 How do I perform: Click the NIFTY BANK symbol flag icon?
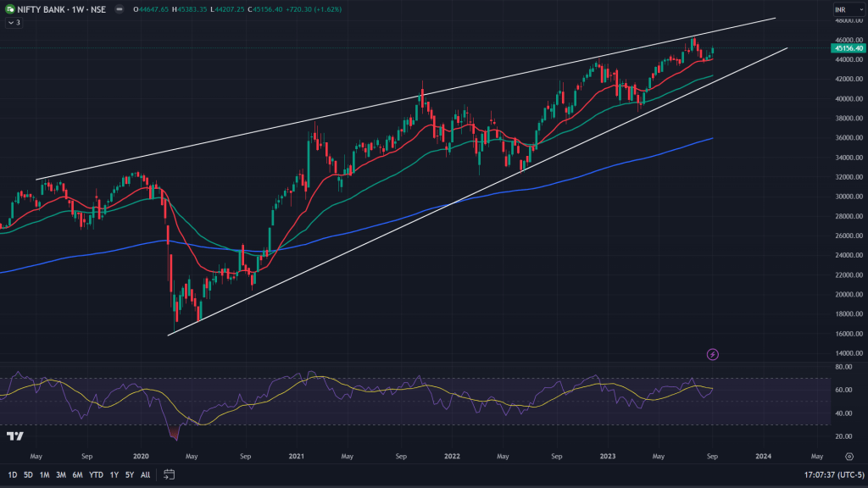(9, 9)
